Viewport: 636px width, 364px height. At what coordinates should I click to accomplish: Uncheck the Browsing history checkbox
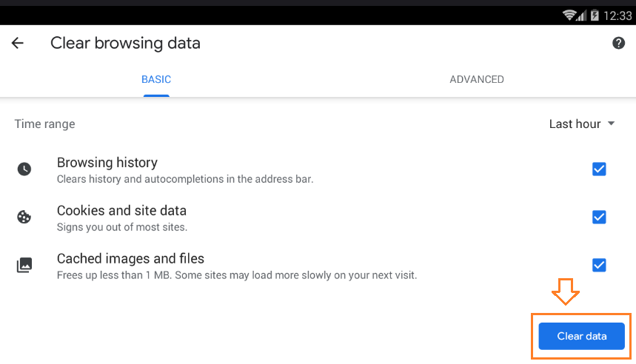[x=599, y=169]
